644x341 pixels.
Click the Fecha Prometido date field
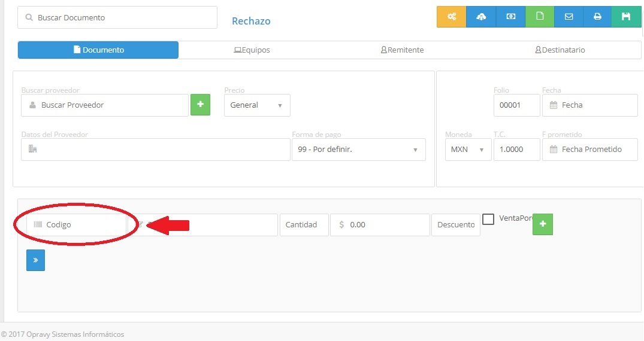590,150
